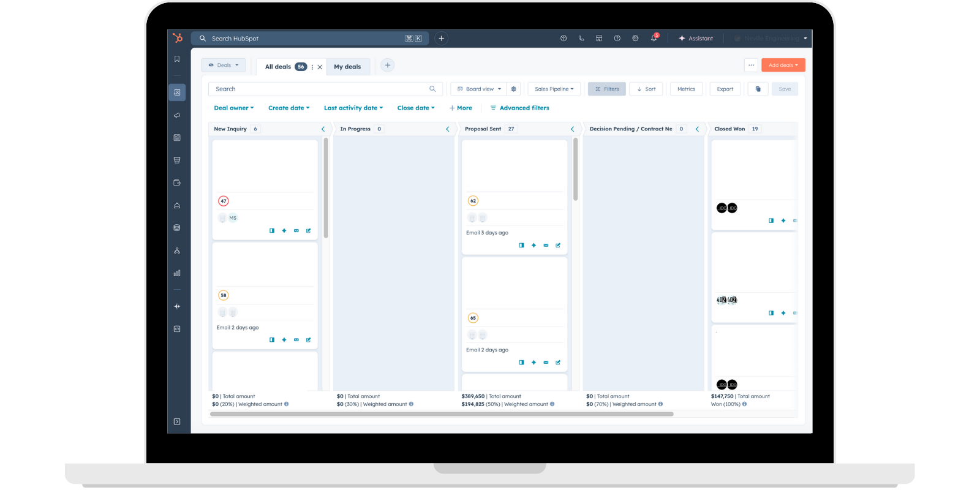Open the Help question mark icon

pyautogui.click(x=617, y=38)
